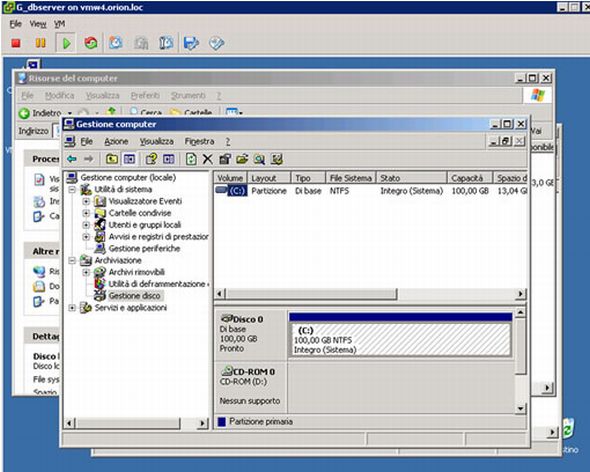Image resolution: width=590 pixels, height=472 pixels.
Task: Sort by the Capacità column header
Action: point(470,178)
